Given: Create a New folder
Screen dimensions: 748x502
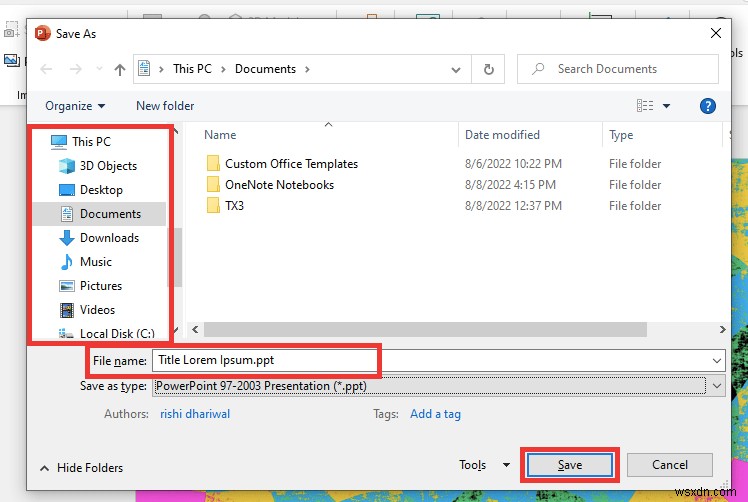Looking at the screenshot, I should (165, 105).
